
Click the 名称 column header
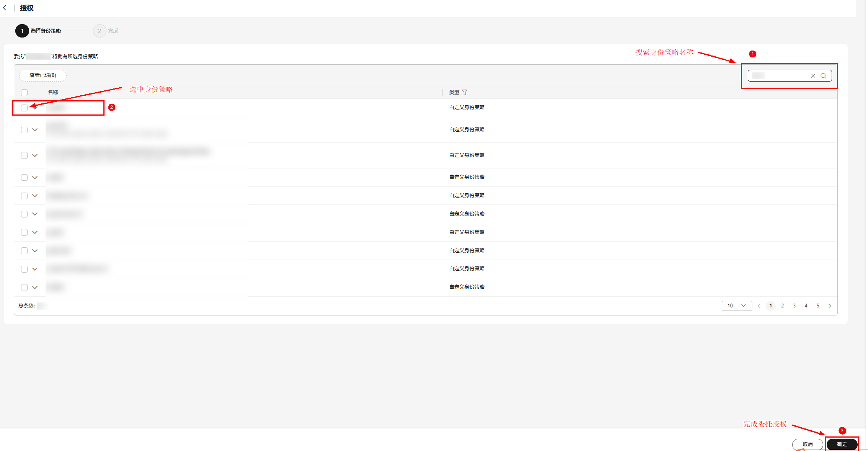pyautogui.click(x=53, y=92)
